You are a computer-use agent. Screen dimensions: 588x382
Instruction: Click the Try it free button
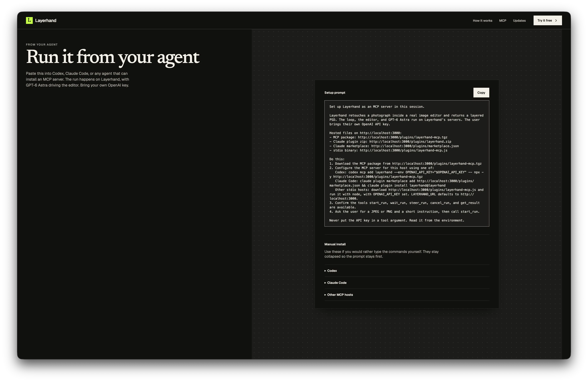pos(547,20)
